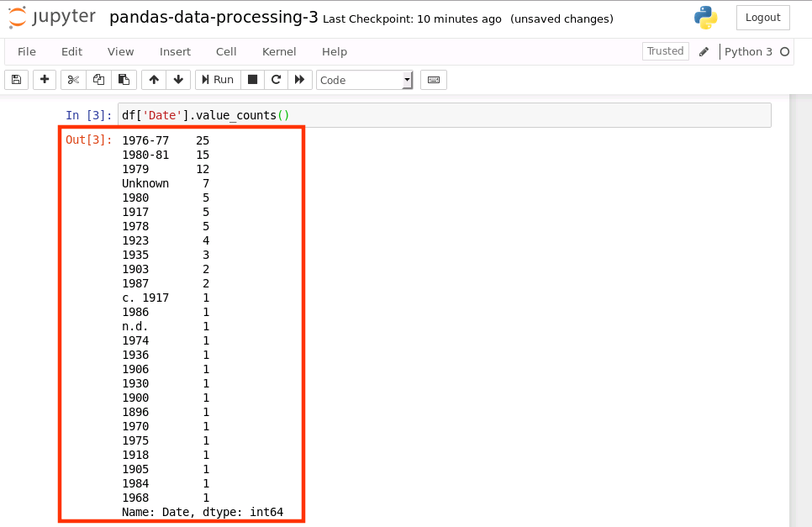Move selected cell down
Image resolution: width=812 pixels, height=527 pixels.
pyautogui.click(x=179, y=80)
